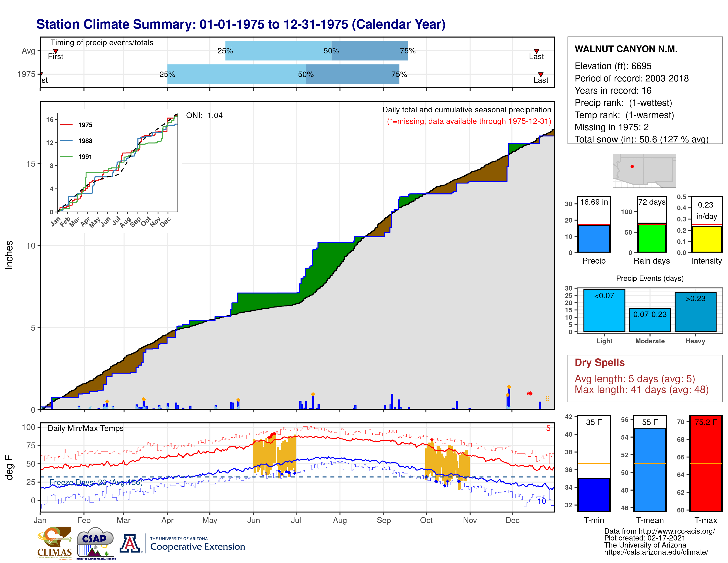Viewport: 728px width, 563px height.
Task: Click the Period of record: 2003-2018 line
Action: (631, 78)
